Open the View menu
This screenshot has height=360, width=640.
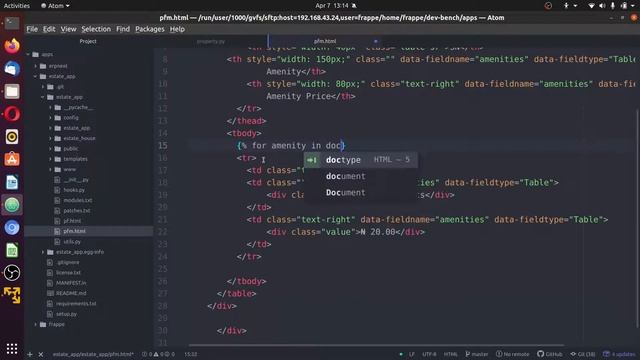click(x=68, y=29)
